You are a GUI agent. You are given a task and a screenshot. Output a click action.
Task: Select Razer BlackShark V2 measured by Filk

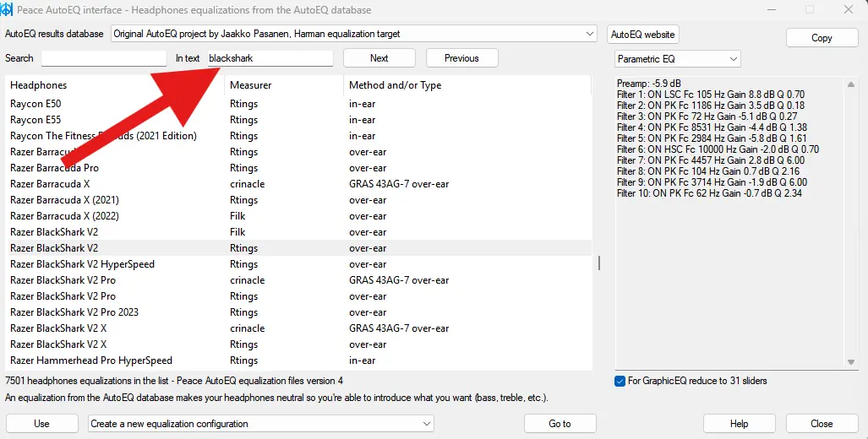pyautogui.click(x=298, y=231)
